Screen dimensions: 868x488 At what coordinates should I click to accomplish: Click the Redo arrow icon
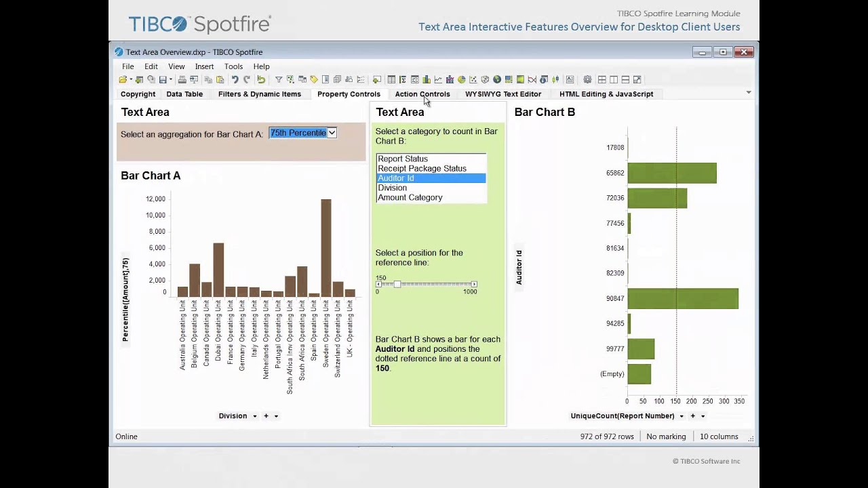coord(247,79)
